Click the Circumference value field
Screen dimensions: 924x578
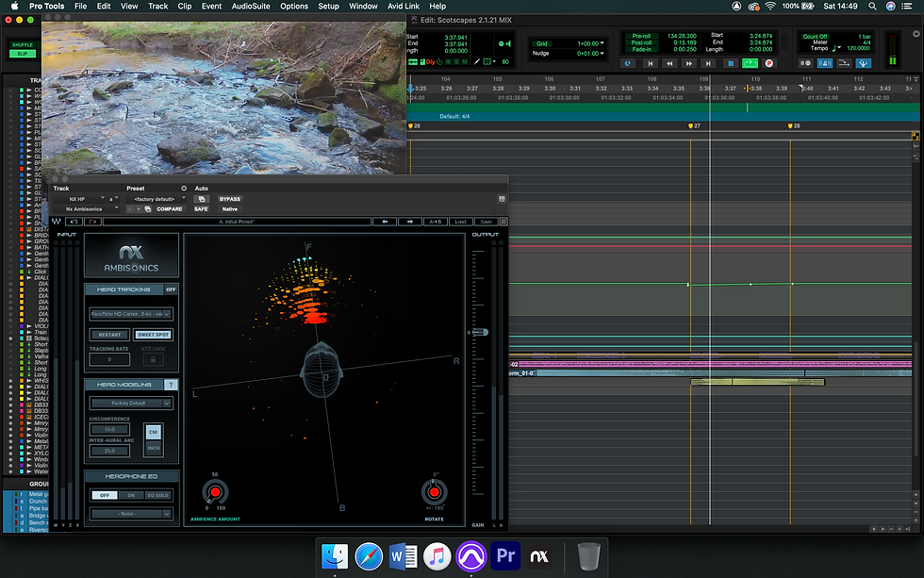(109, 430)
